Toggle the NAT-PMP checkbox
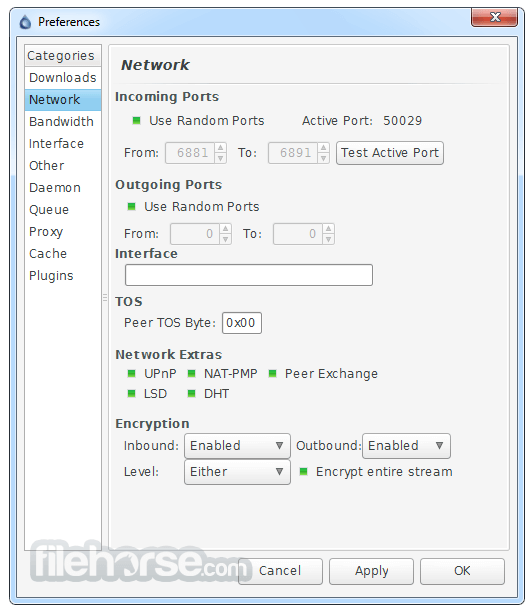532x612 pixels. pyautogui.click(x=191, y=374)
